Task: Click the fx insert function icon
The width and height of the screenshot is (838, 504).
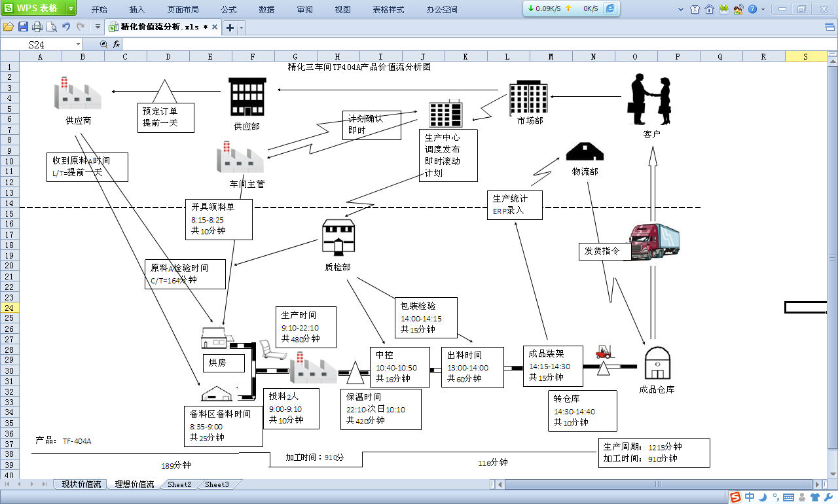Action: tap(117, 45)
